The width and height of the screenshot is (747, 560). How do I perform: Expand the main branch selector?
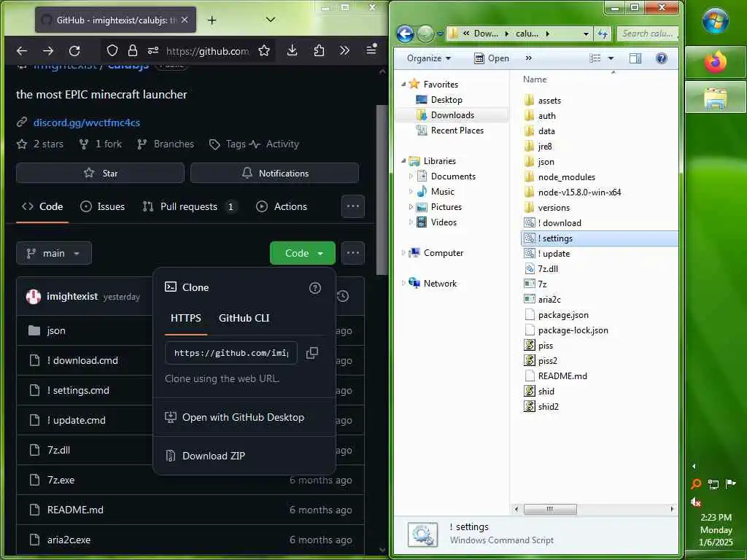click(x=54, y=253)
